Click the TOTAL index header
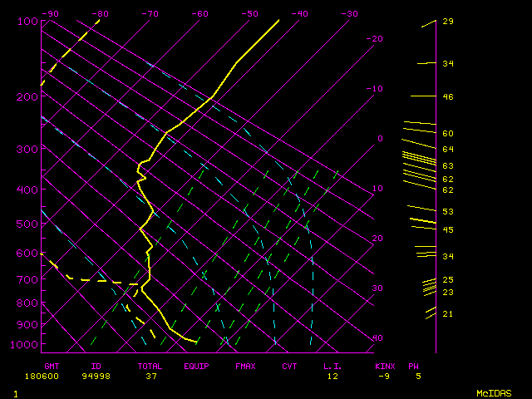The image size is (532, 399). (150, 366)
